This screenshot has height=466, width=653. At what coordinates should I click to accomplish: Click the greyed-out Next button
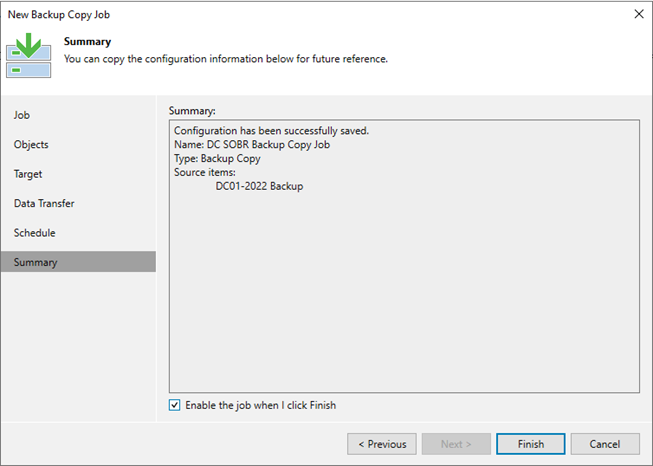tap(454, 444)
